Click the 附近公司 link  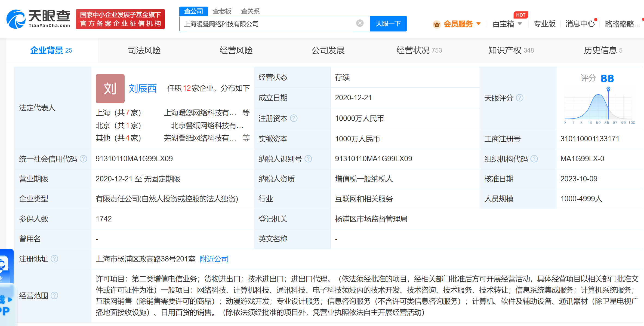(x=214, y=259)
